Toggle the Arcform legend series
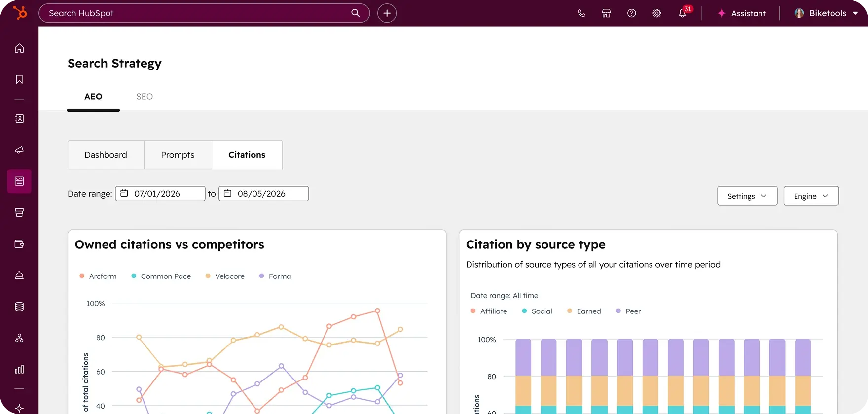This screenshot has height=414, width=868. [x=98, y=276]
